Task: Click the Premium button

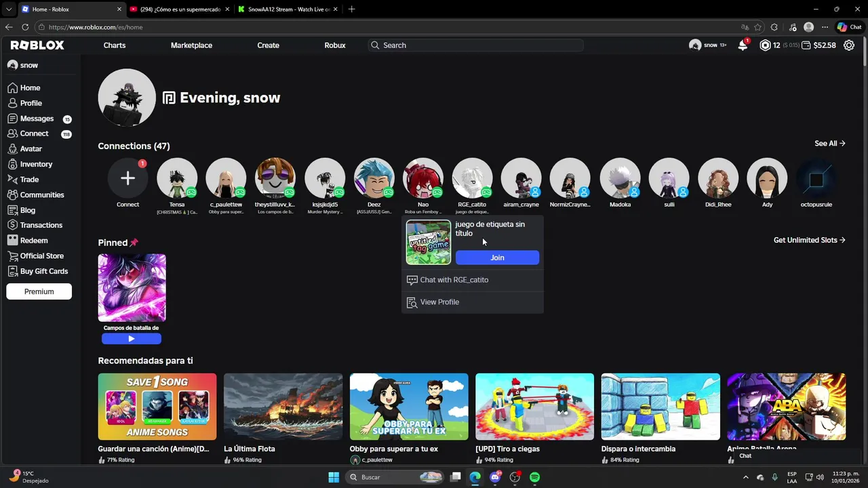Action: click(39, 291)
